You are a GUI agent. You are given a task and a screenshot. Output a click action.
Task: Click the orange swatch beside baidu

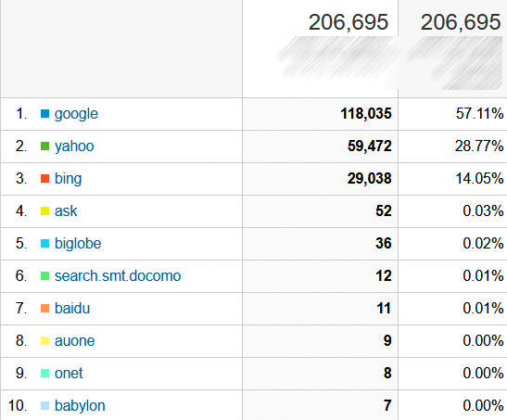(x=44, y=309)
